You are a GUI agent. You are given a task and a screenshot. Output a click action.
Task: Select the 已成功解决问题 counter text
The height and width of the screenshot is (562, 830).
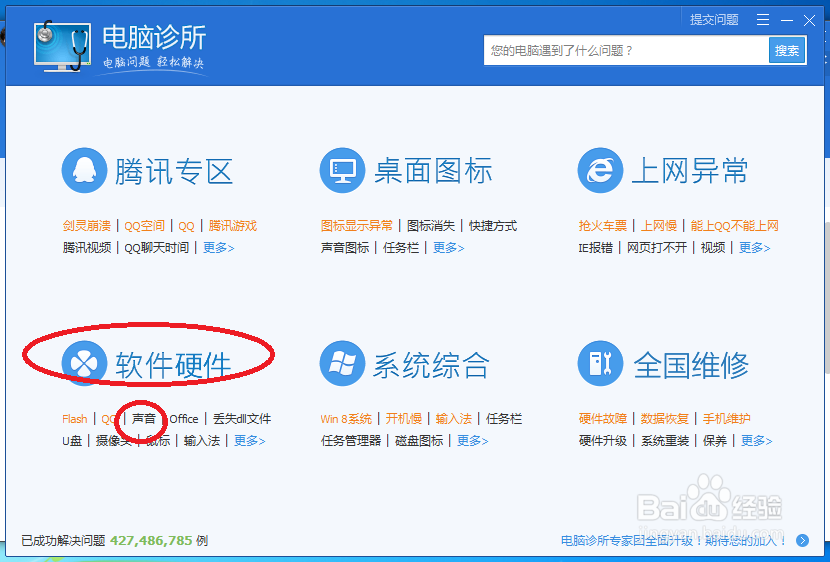click(x=114, y=540)
